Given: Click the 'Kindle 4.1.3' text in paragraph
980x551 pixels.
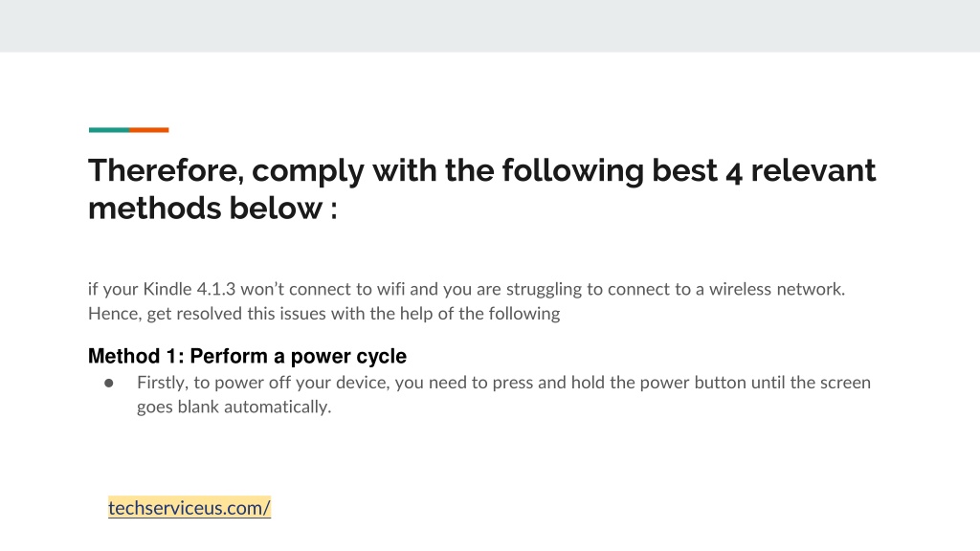Looking at the screenshot, I should pyautogui.click(x=189, y=289).
